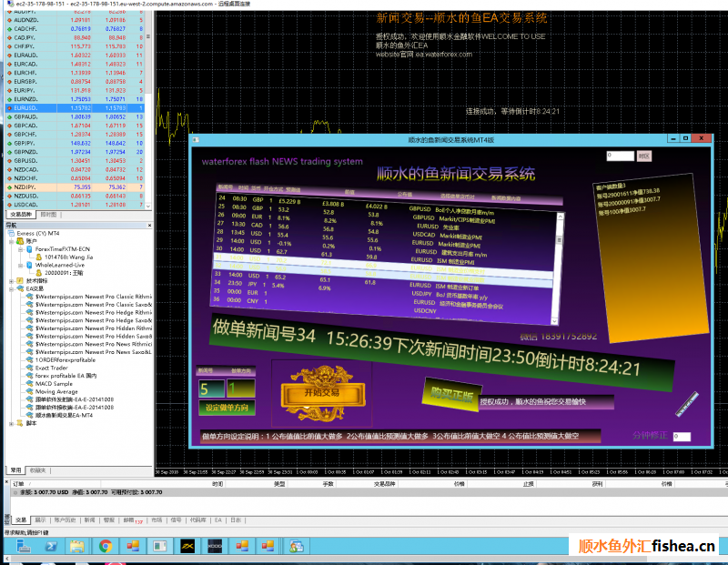
Task: Click the forex profitable EA 国内 icon
Action: 30,376
